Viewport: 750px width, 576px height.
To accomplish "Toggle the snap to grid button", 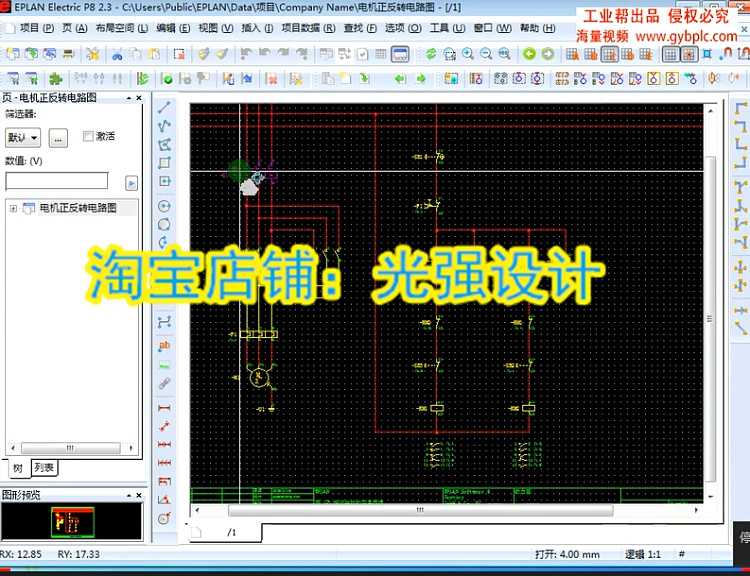I will (689, 54).
